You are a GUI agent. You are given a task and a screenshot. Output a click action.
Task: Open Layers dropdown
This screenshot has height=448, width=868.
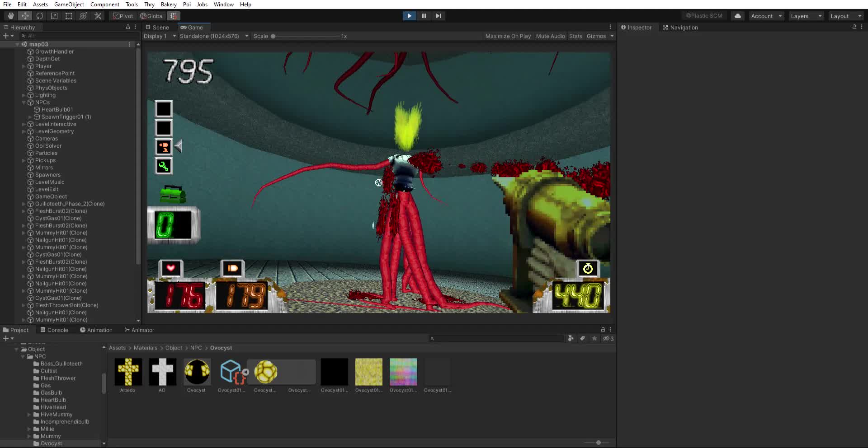[806, 16]
